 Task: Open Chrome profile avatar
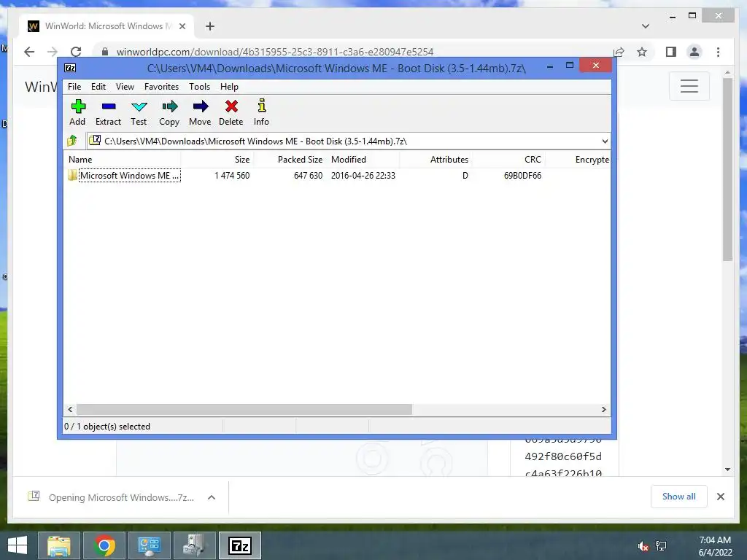(694, 52)
